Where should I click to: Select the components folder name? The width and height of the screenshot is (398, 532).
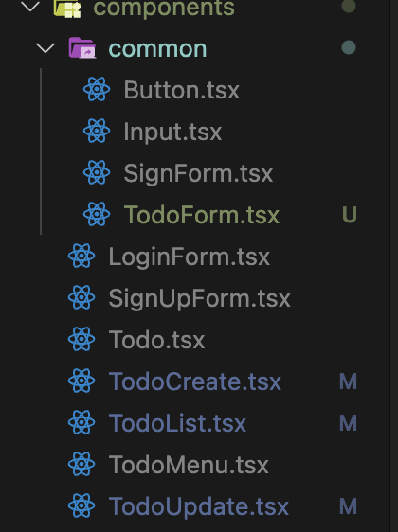(x=164, y=9)
